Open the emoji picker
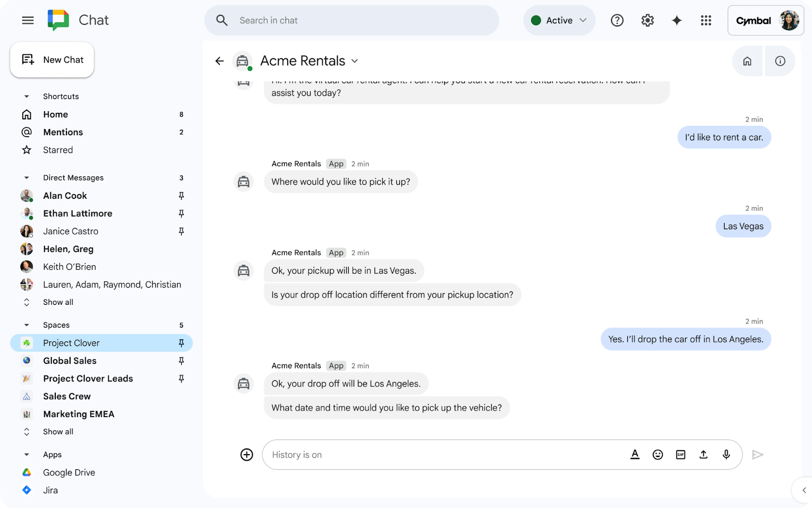This screenshot has width=812, height=508. 658,455
